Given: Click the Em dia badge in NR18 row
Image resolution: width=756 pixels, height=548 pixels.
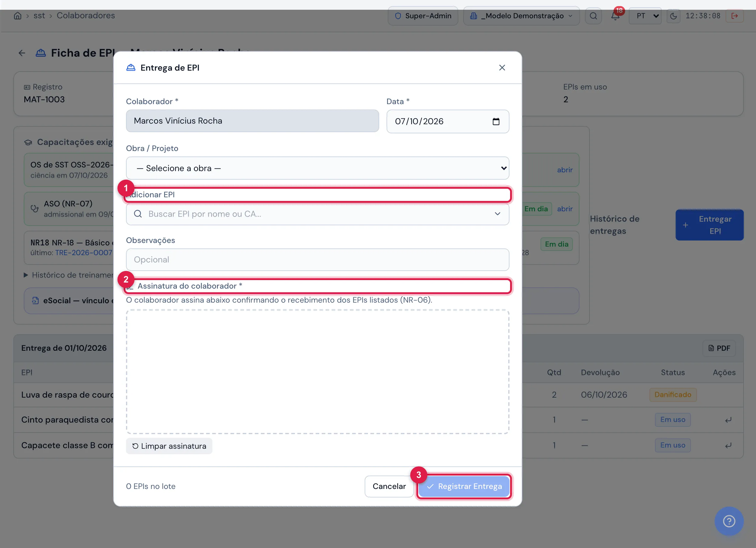Looking at the screenshot, I should tap(556, 244).
